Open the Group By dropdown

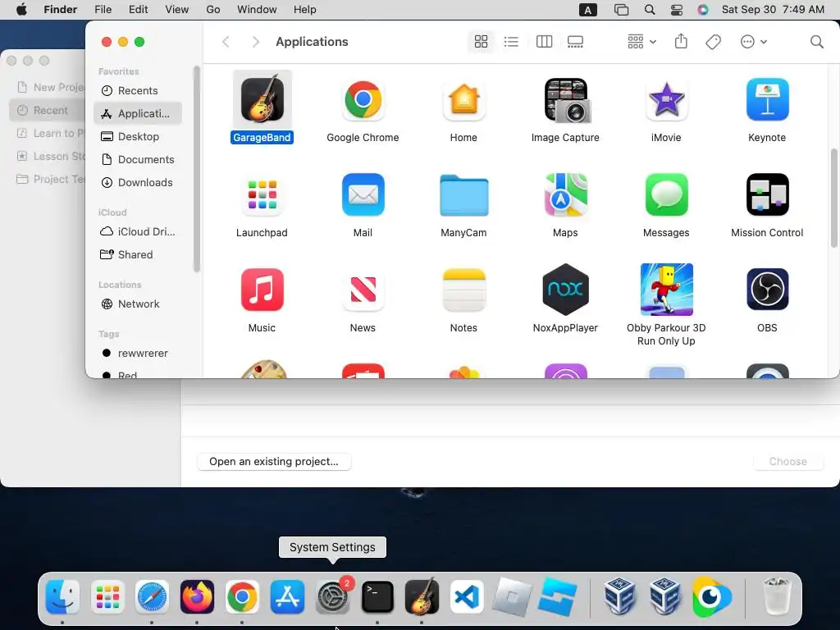641,42
